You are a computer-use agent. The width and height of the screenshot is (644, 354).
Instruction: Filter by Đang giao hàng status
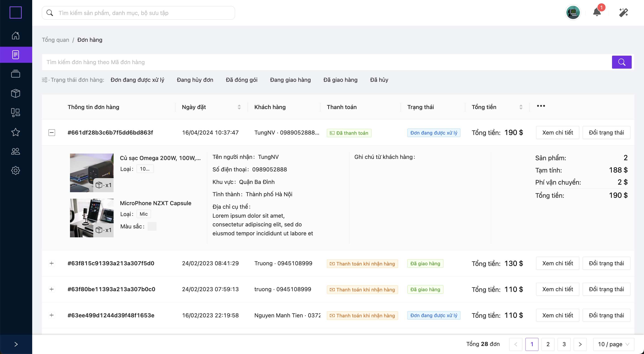290,80
